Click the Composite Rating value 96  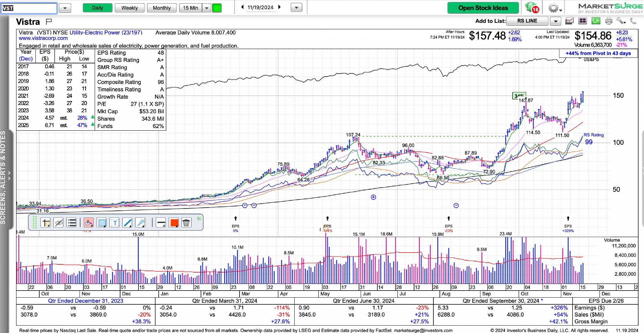(x=161, y=82)
